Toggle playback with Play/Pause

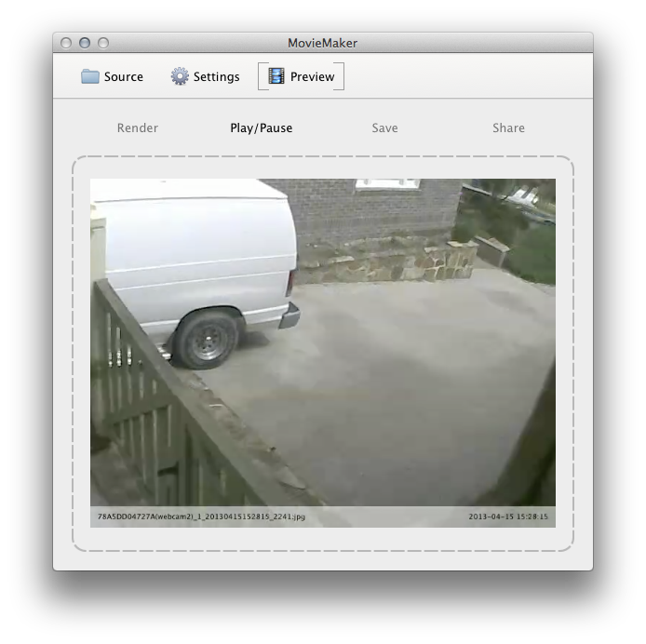coord(262,128)
